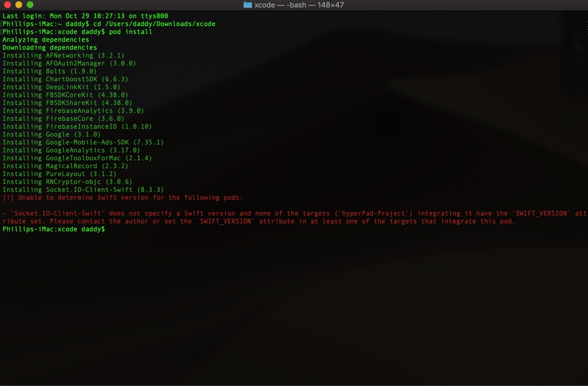Click the 'cd /Users/daddy/Downloads/xcode' command line
This screenshot has height=386, width=588.
(x=154, y=24)
